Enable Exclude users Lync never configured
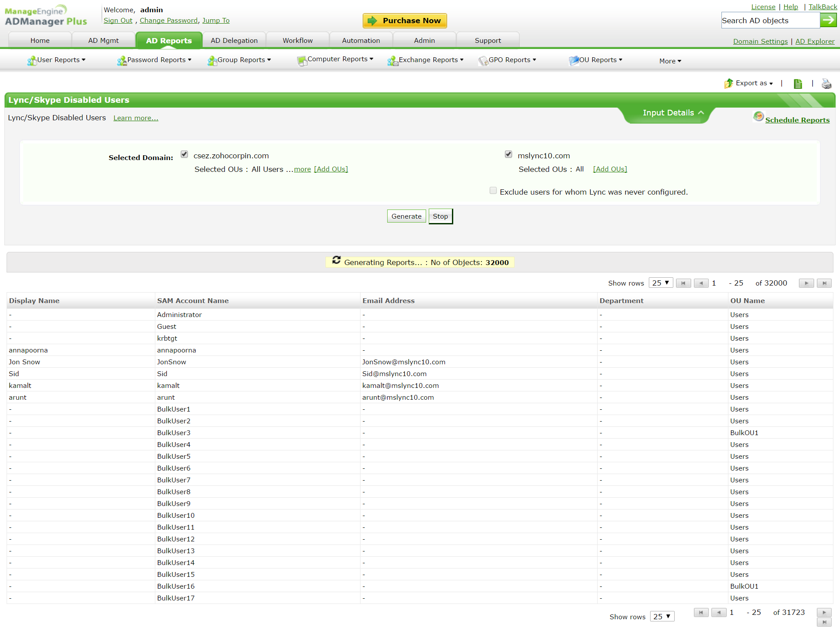Screen dimensions: 840x635 point(493,191)
